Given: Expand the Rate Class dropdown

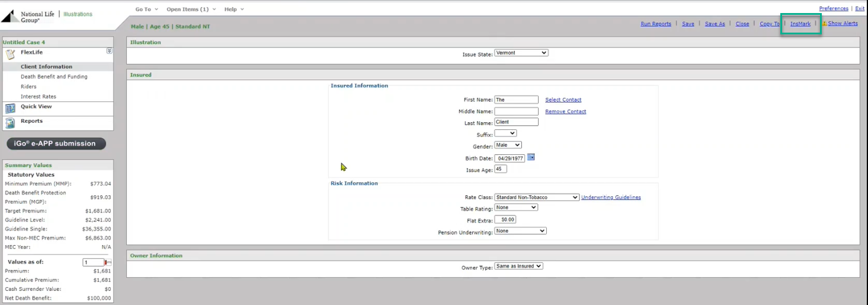Looking at the screenshot, I should point(536,197).
